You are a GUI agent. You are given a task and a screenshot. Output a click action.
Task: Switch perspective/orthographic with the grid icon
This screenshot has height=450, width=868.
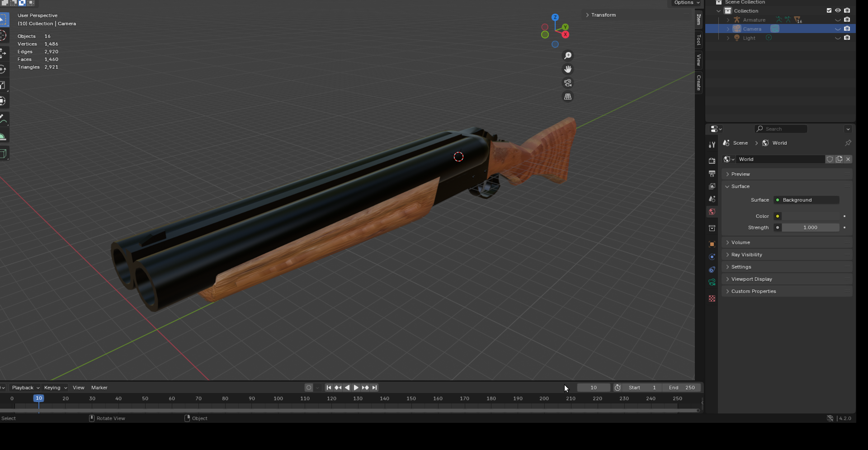click(568, 96)
